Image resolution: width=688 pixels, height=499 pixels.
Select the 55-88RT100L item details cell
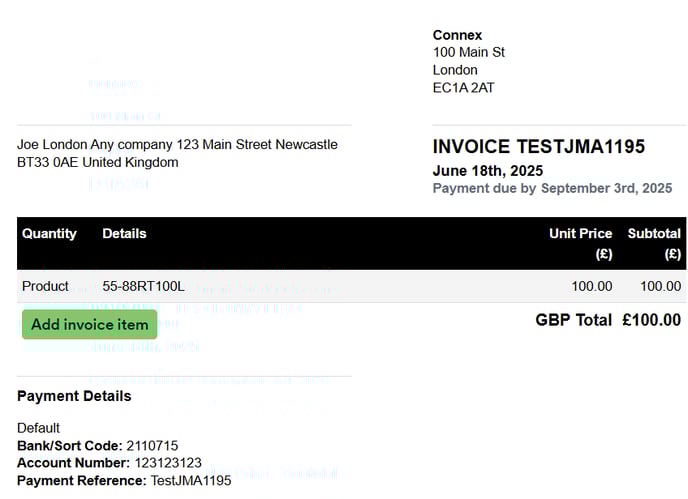point(143,286)
